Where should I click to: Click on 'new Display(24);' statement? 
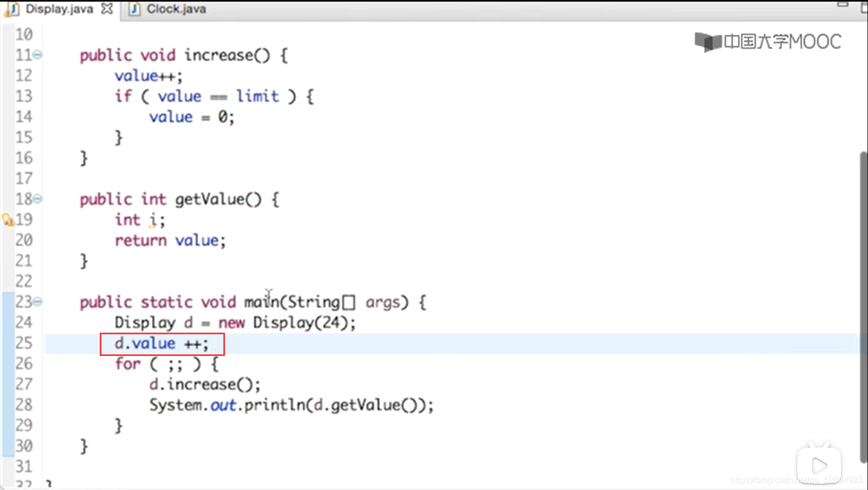(x=287, y=322)
